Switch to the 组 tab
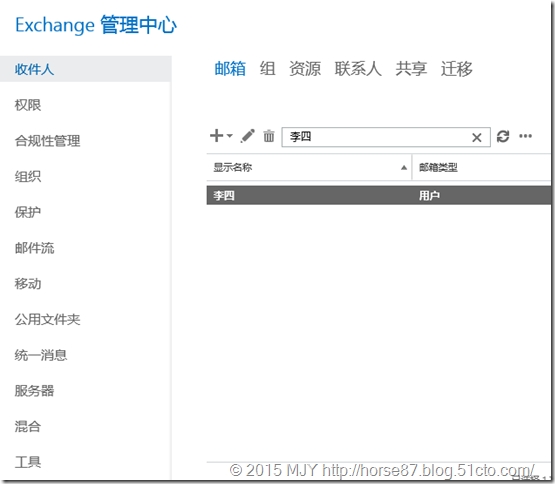 tap(268, 69)
